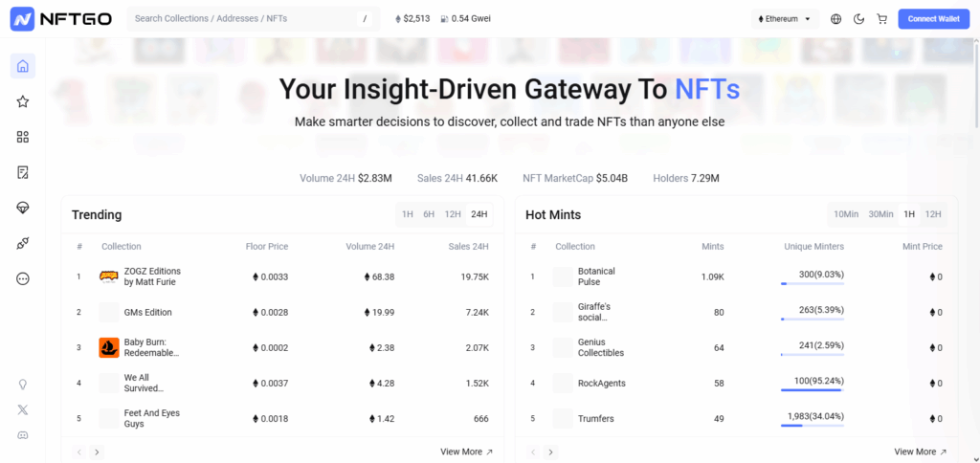Screen dimensions: 980x463
Task: Click Botanical Pulse unique minters progress bar
Action: point(812,284)
